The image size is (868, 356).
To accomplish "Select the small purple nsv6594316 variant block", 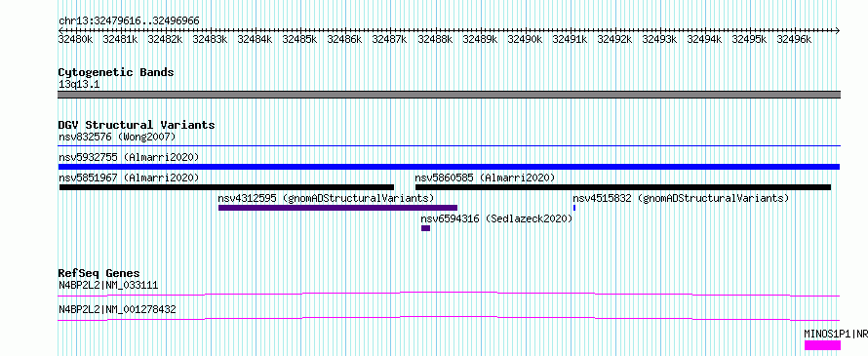I will click(x=425, y=228).
